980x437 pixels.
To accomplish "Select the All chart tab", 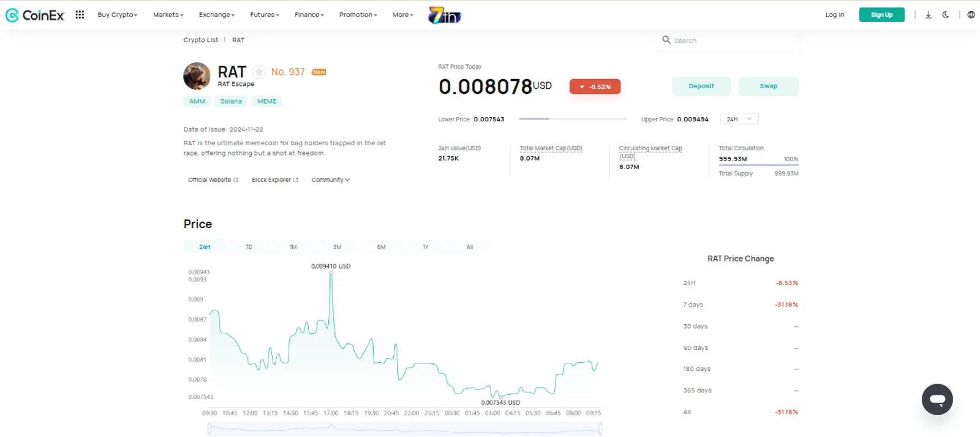I will pos(469,247).
